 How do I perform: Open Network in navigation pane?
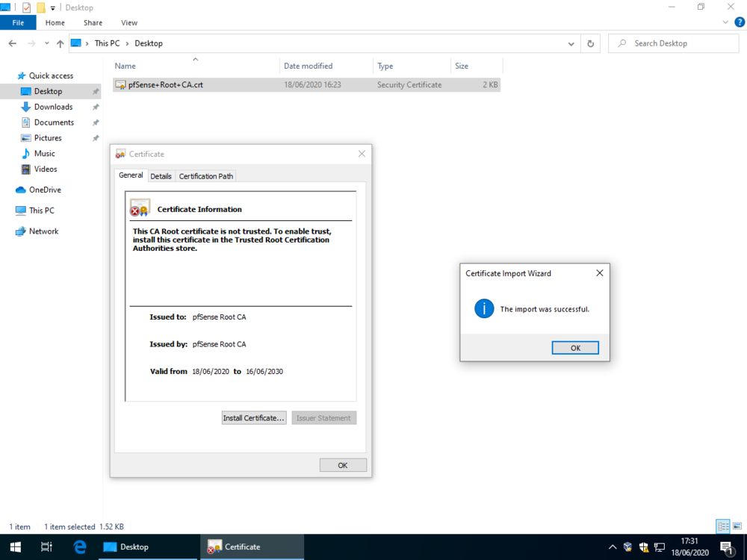[43, 231]
